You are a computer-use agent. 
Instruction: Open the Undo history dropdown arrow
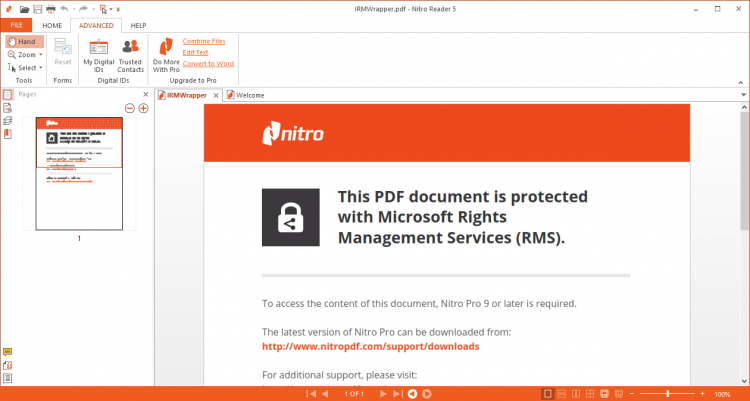pyautogui.click(x=74, y=10)
